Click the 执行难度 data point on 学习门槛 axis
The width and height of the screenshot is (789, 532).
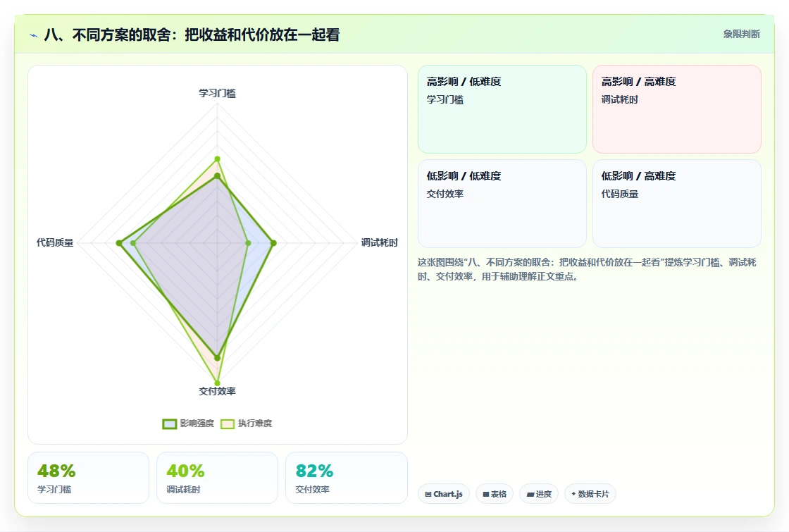(x=218, y=159)
